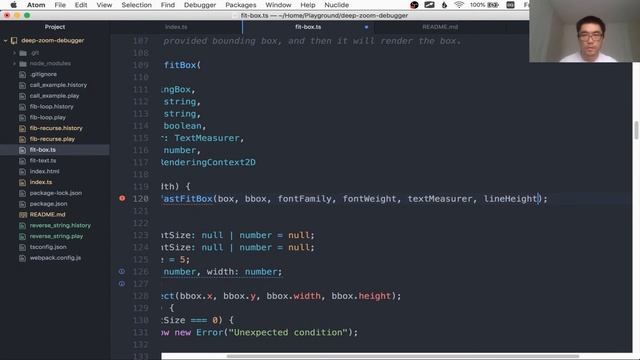Click the file icon beside README.md
Screen dimensions: 640x360
tap(23, 215)
